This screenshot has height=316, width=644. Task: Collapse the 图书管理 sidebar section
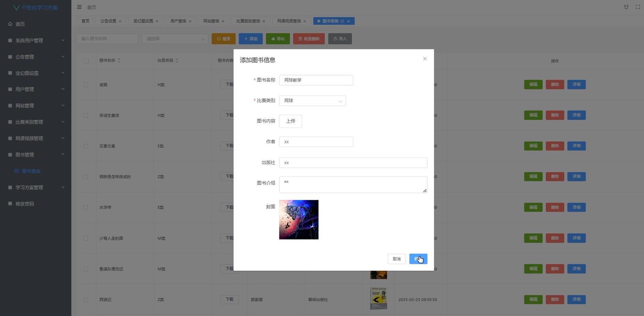click(36, 154)
